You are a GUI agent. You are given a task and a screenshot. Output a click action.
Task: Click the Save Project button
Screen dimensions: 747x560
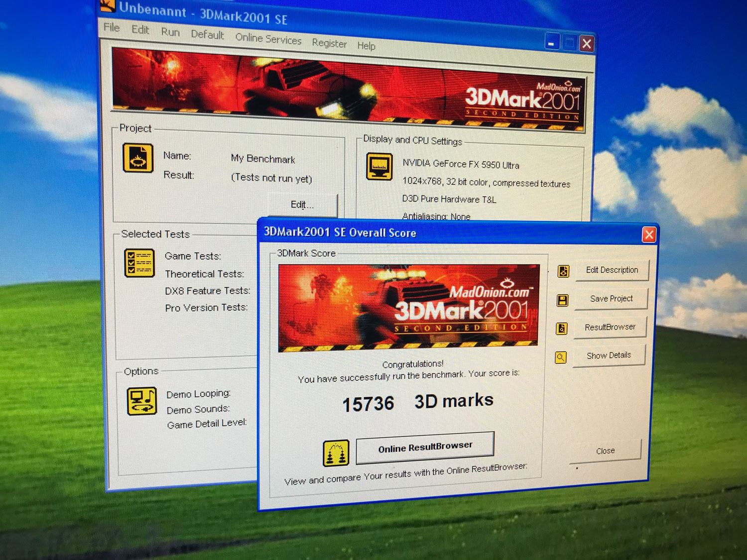coord(611,299)
